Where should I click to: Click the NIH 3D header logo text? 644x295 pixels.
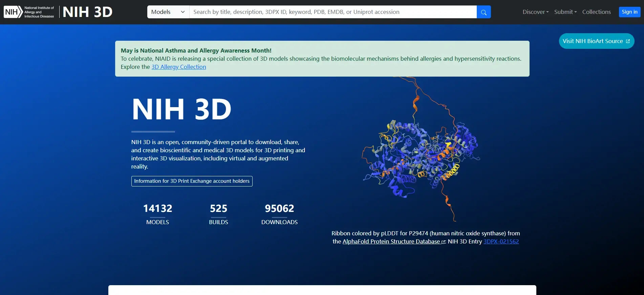tap(88, 12)
